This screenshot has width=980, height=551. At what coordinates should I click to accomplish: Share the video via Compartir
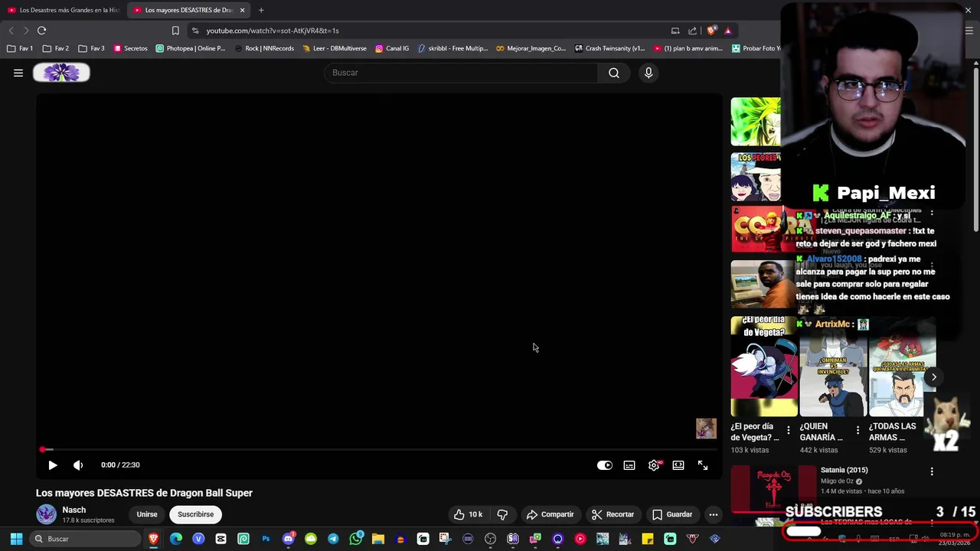550,514
